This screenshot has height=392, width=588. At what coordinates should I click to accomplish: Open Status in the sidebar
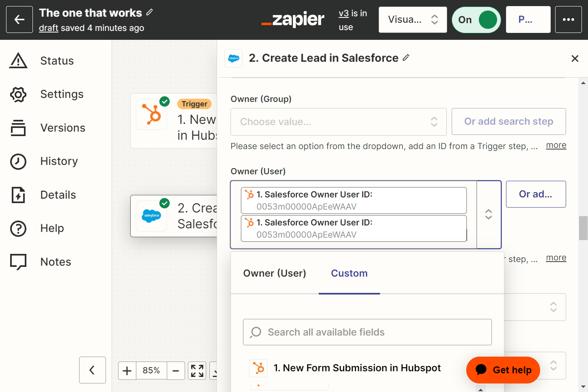tap(42, 61)
